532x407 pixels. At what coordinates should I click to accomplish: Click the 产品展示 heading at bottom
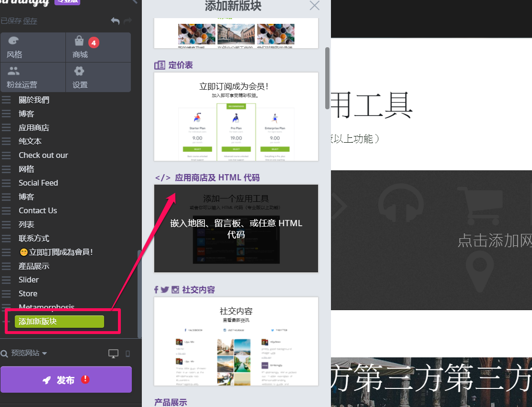tap(170, 402)
